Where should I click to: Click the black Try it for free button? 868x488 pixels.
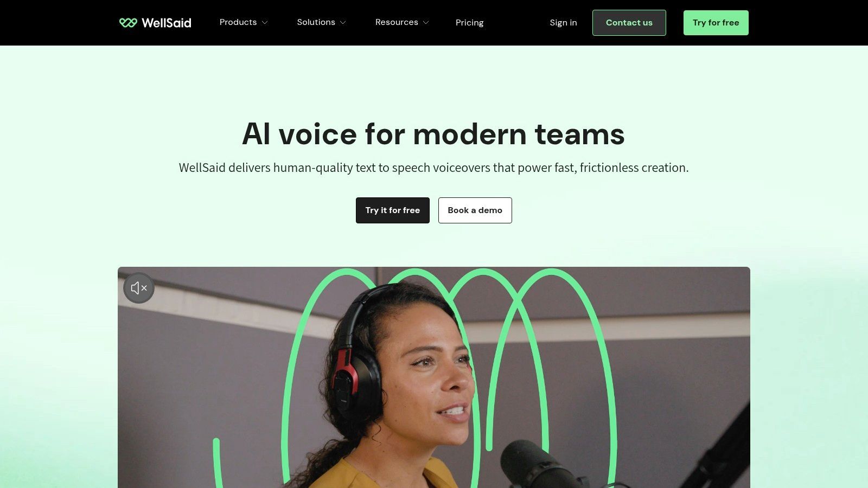393,210
